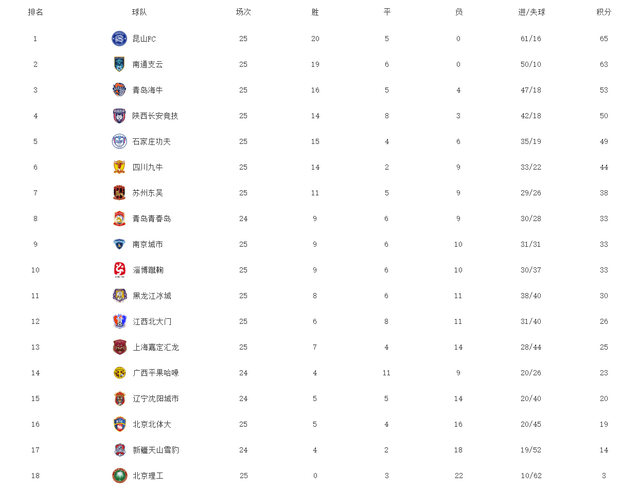This screenshot has width=640, height=491.
Task: Click the 进/失球 column header
Action: tap(531, 12)
